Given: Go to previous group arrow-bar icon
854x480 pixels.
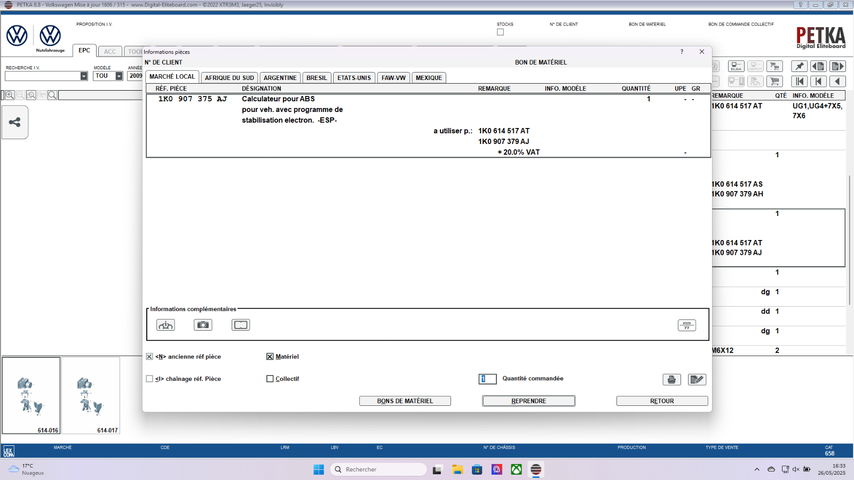Looking at the screenshot, I should (x=818, y=81).
